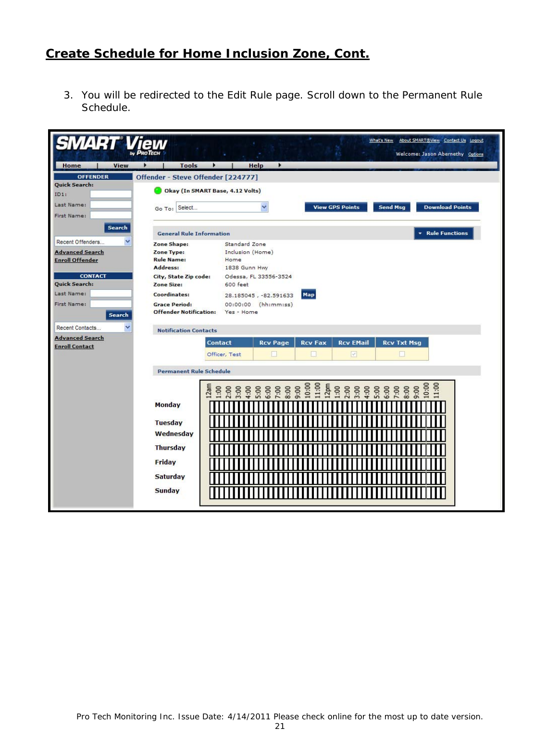Click the Enroll Contact link
560x740 pixels.
click(x=74, y=346)
